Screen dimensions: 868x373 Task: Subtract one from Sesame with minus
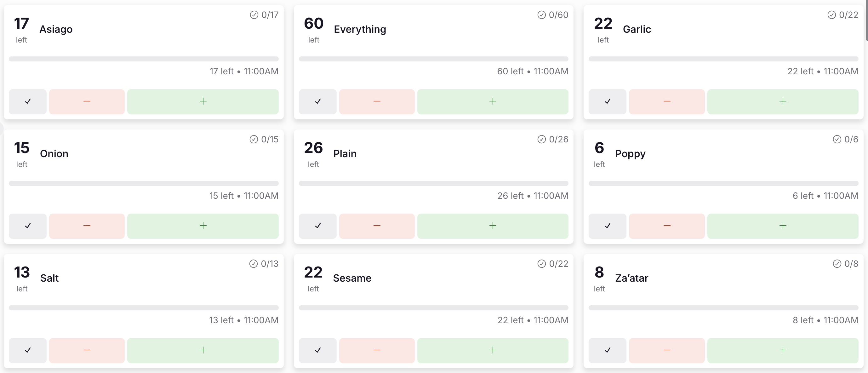[377, 350]
